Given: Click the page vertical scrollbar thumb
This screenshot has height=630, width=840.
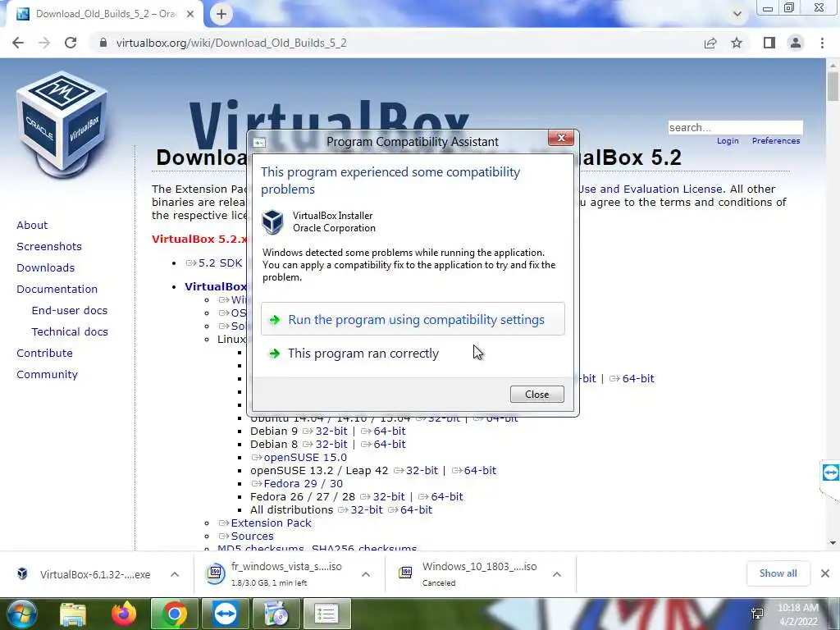Looking at the screenshot, I should [x=833, y=85].
